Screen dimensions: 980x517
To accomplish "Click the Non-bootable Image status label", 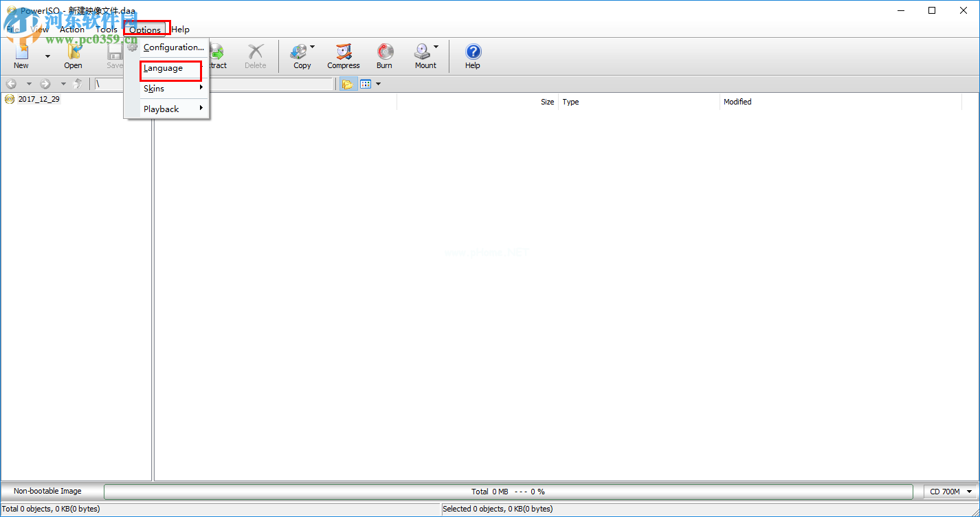I will [x=47, y=491].
